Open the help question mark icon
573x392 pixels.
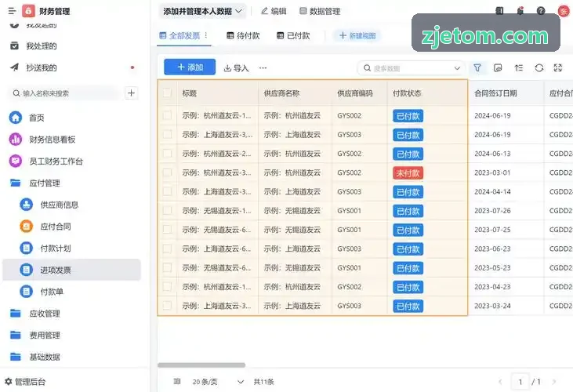541,11
